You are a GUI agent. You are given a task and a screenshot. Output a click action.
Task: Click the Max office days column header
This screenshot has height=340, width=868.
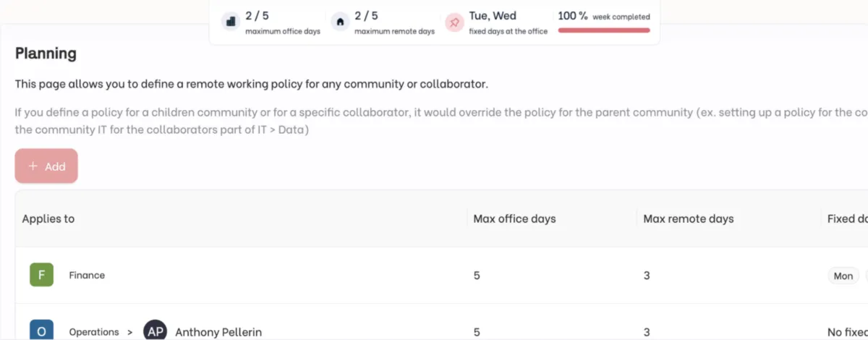[x=514, y=218]
